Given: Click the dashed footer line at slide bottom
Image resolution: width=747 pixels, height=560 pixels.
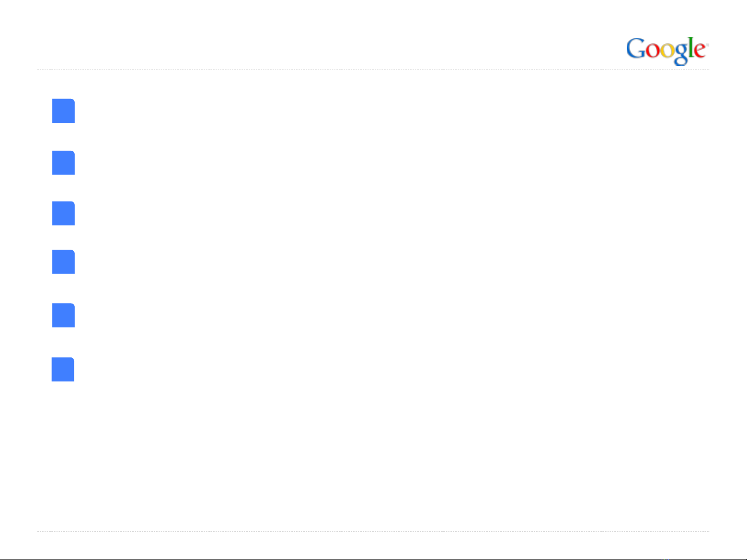Looking at the screenshot, I should pyautogui.click(x=373, y=532).
